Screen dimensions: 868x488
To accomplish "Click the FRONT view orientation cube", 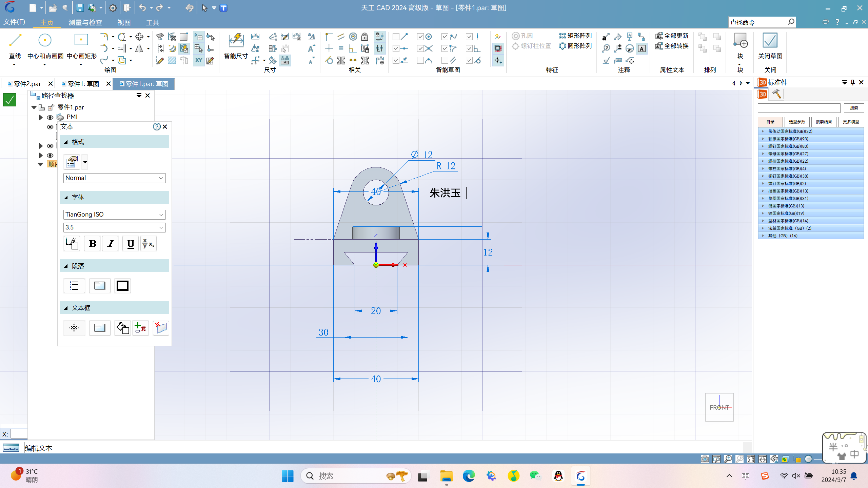I will (719, 407).
